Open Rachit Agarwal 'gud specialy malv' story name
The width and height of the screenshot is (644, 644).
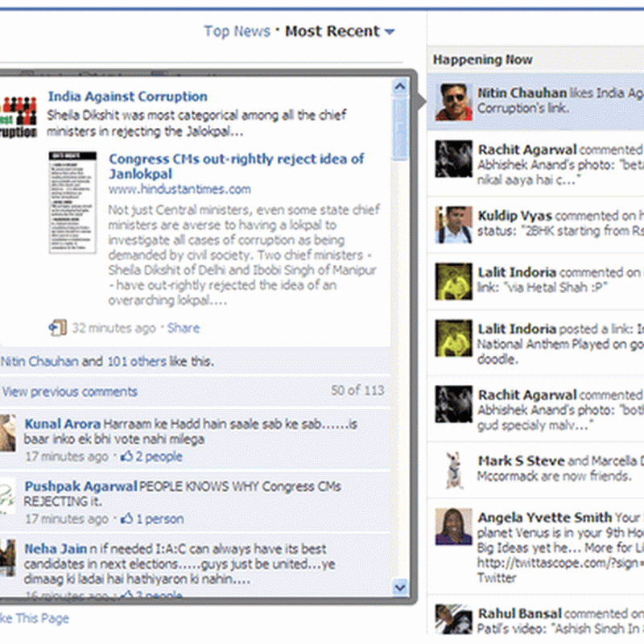tap(527, 395)
